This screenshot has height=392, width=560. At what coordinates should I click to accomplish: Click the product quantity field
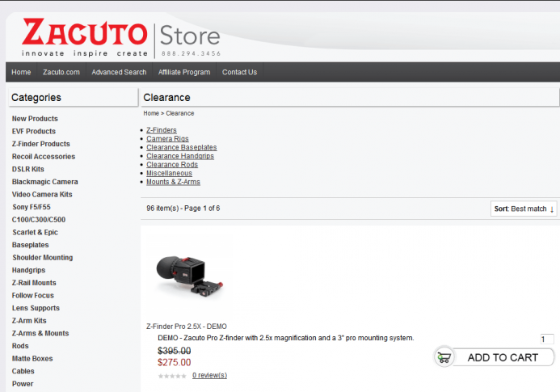tap(547, 339)
